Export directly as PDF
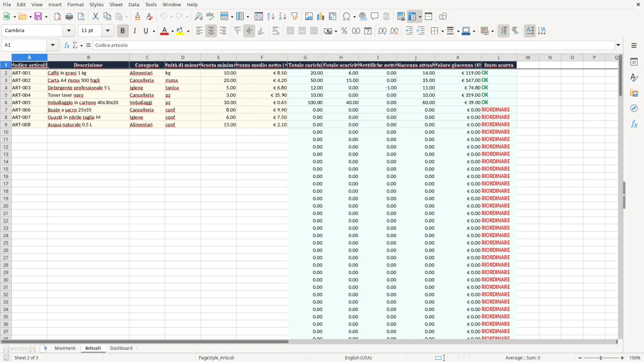644x362 pixels. (x=57, y=17)
